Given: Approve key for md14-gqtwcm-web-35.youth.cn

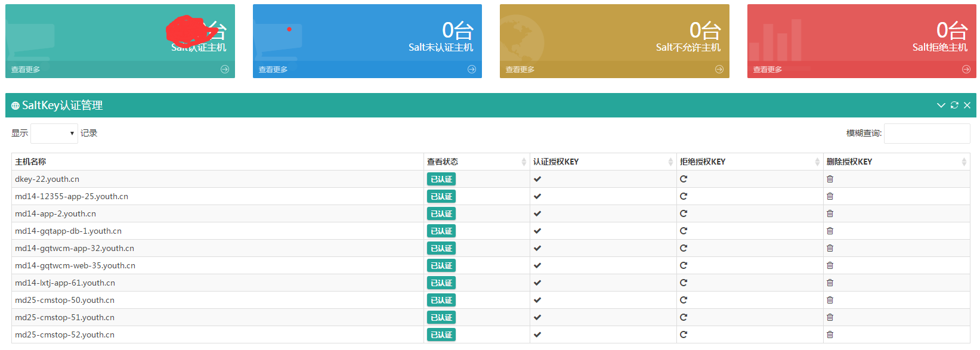Looking at the screenshot, I should coord(537,265).
